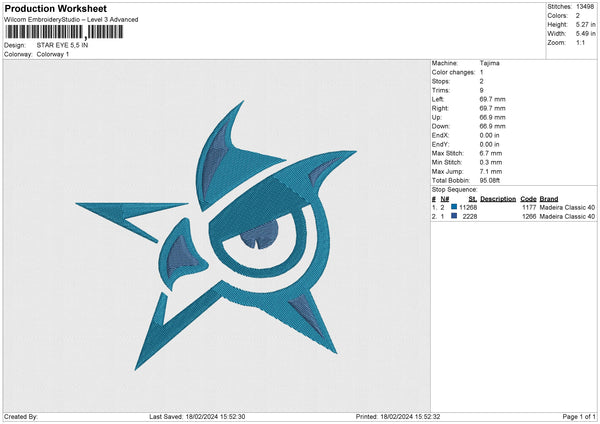Screen dimensions: 600x424
Task: Click the 'Colors:' label in the header
Action: (x=557, y=16)
